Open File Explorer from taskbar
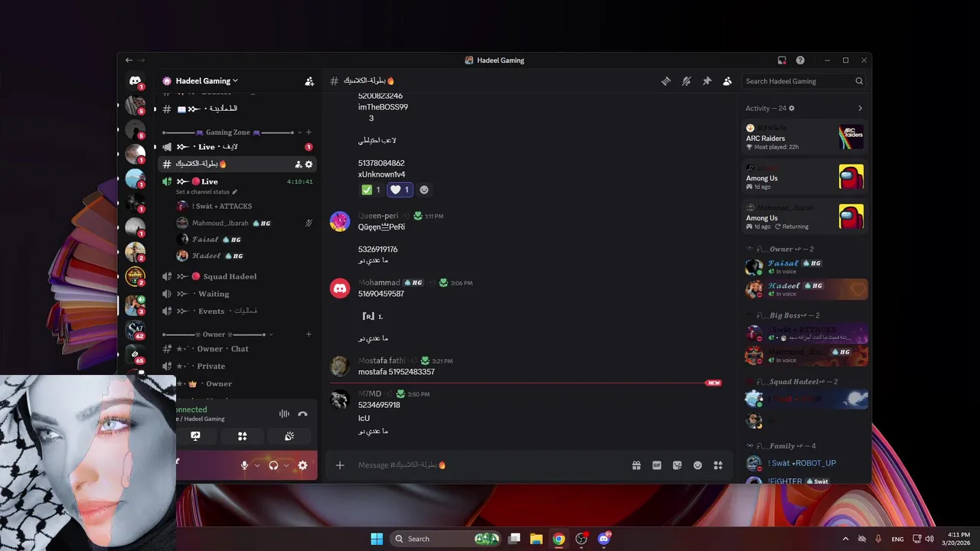The width and height of the screenshot is (980, 551). click(536, 539)
